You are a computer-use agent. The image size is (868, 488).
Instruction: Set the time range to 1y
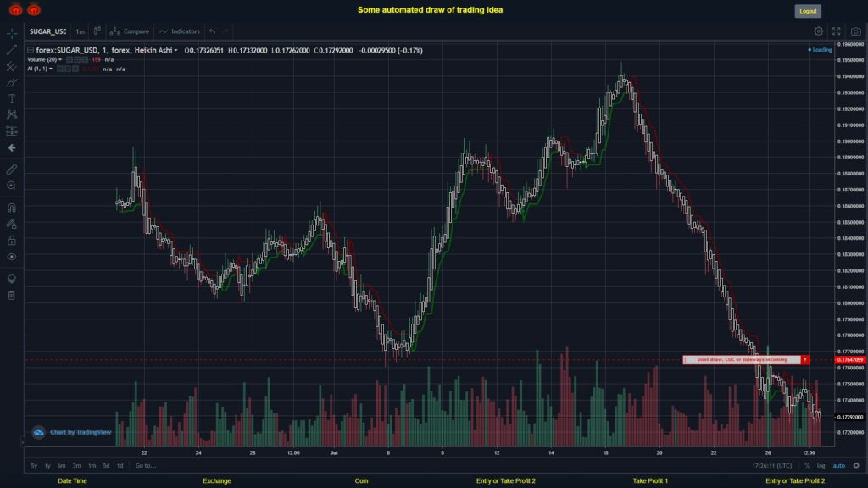[47, 465]
